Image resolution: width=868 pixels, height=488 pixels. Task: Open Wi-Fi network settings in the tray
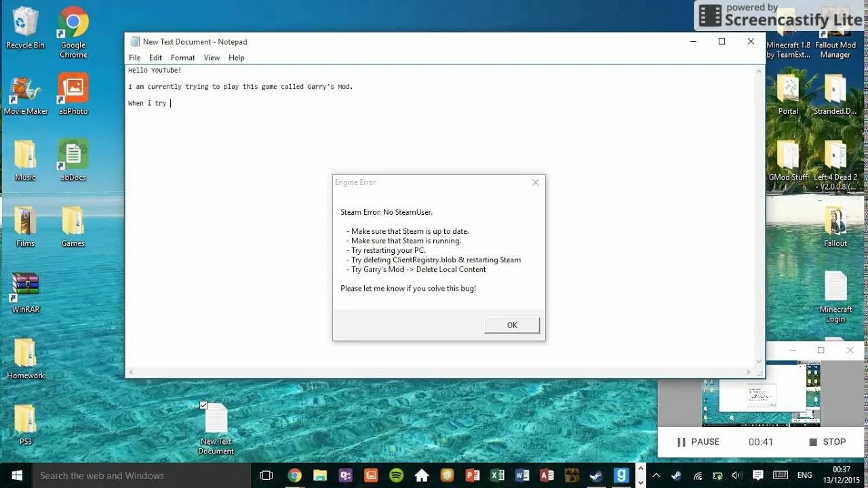tap(698, 476)
